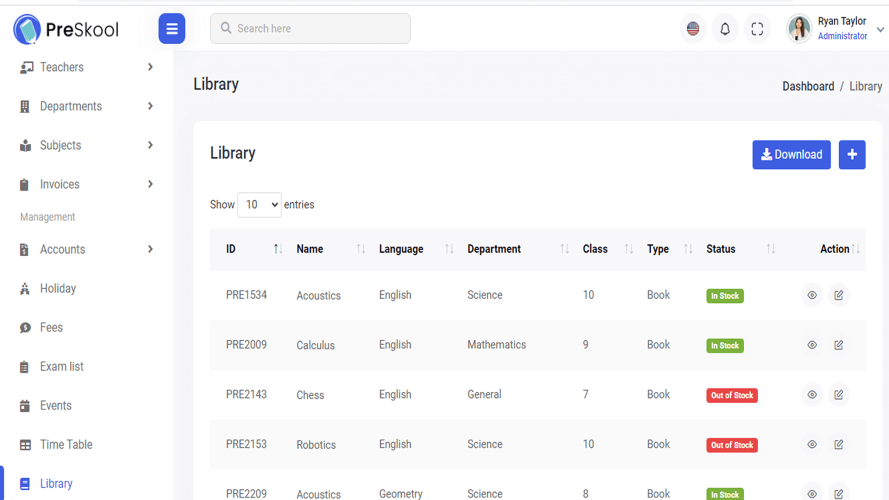Click the PreSkool logo
This screenshot has height=500, width=889.
66,29
